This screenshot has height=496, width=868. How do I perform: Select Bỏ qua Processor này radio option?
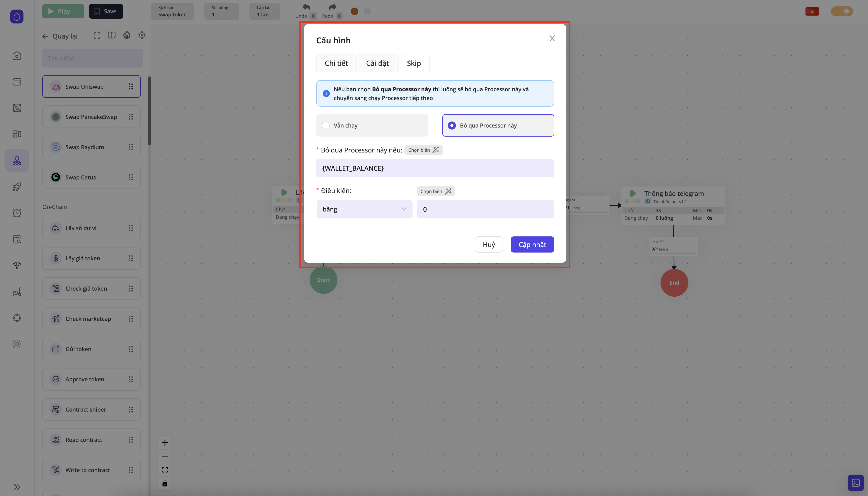click(x=452, y=126)
